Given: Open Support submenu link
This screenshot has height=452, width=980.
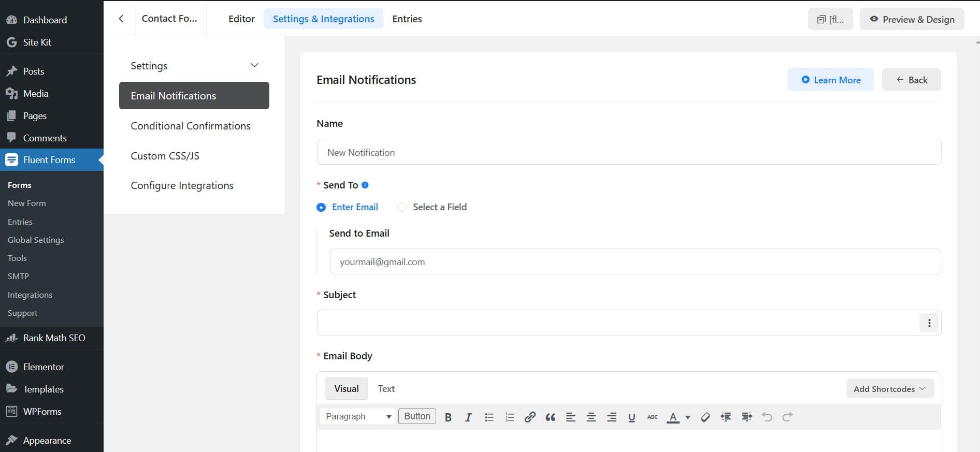Looking at the screenshot, I should [22, 313].
